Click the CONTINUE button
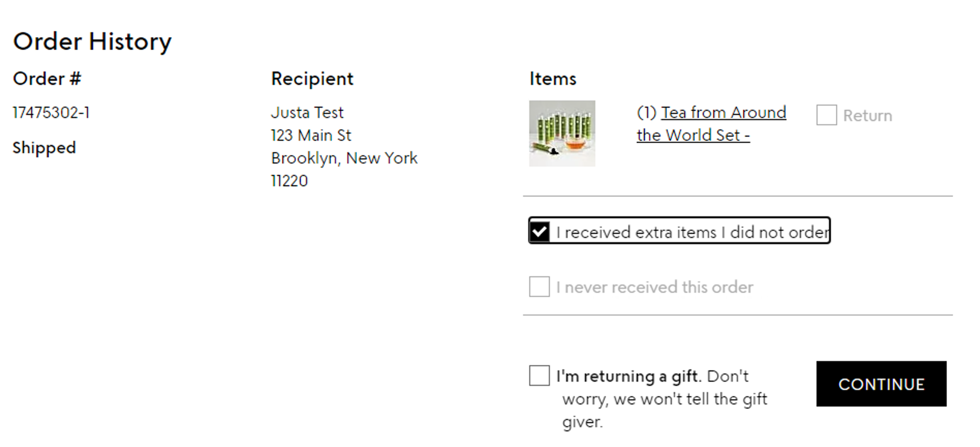The height and width of the screenshot is (447, 980). [x=881, y=384]
